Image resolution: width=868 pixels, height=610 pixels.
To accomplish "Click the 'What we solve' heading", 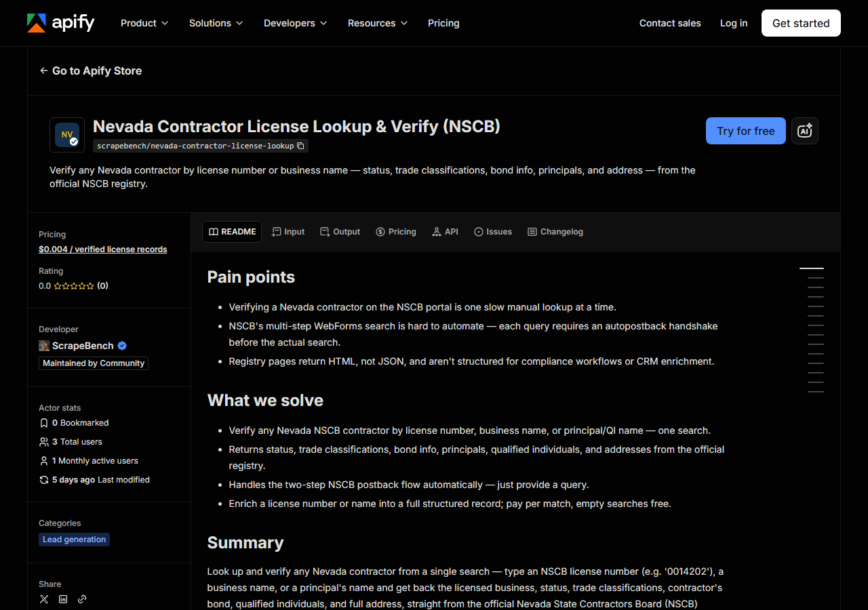I will click(x=265, y=401).
